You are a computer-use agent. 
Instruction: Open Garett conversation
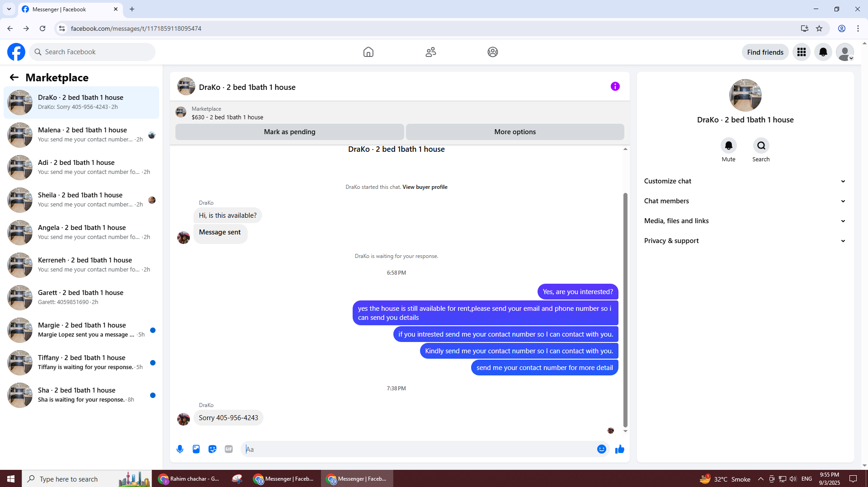[81, 297]
